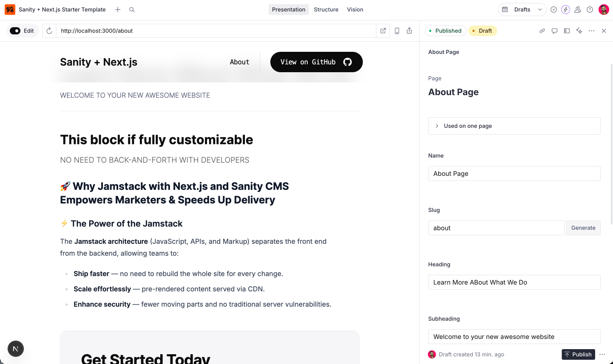This screenshot has width=613, height=364.
Task: Open the document inspector panel icon
Action: [567, 31]
